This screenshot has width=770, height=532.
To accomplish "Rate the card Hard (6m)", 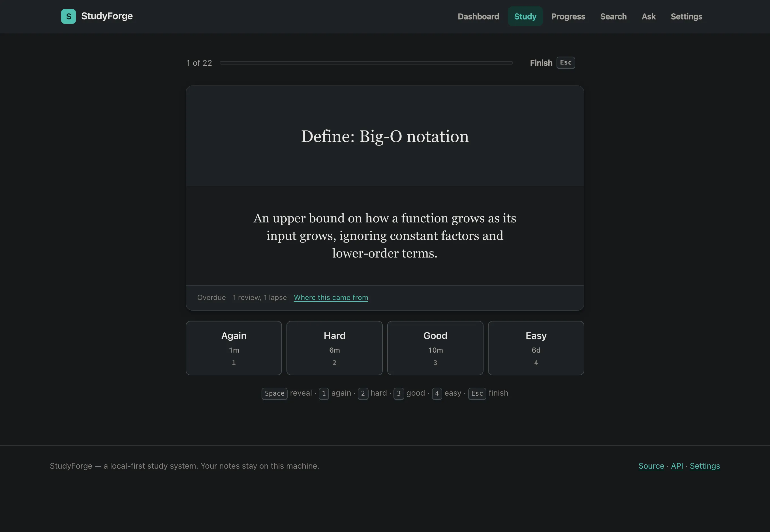I will (335, 348).
